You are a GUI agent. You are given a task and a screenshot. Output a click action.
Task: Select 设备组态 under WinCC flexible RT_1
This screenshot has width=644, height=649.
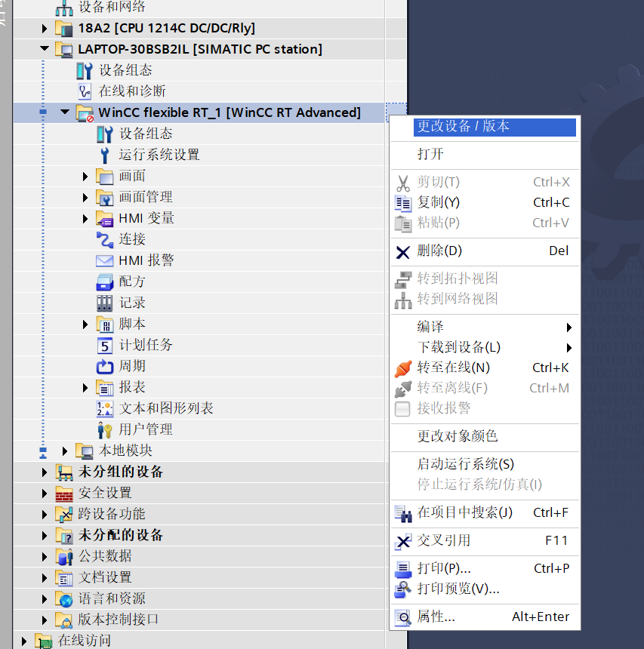tap(146, 134)
